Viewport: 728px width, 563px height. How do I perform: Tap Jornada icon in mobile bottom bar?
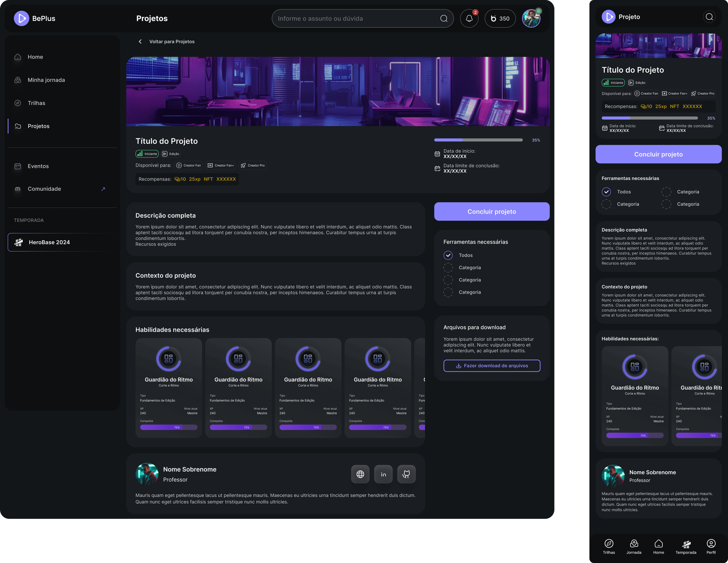(634, 544)
